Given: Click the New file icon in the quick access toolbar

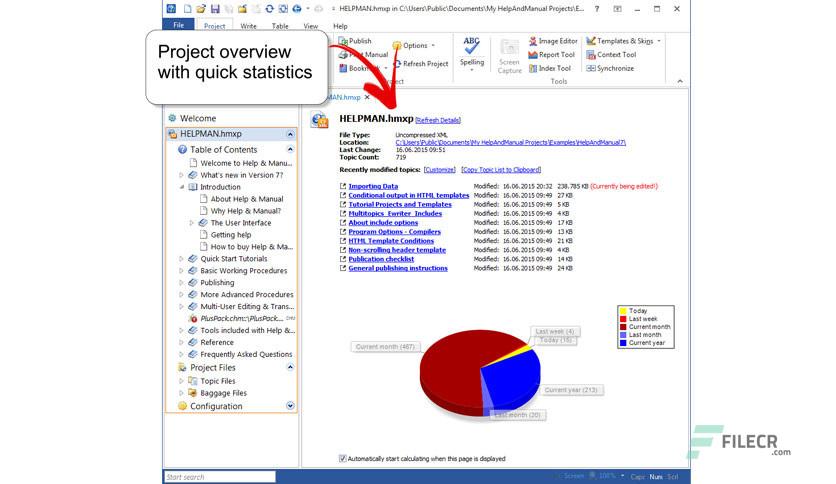Looking at the screenshot, I should [x=187, y=9].
